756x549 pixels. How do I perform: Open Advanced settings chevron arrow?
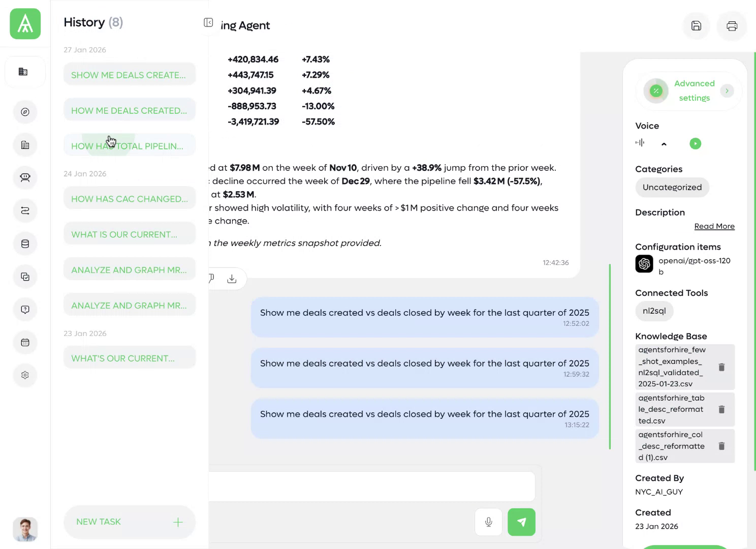click(727, 90)
